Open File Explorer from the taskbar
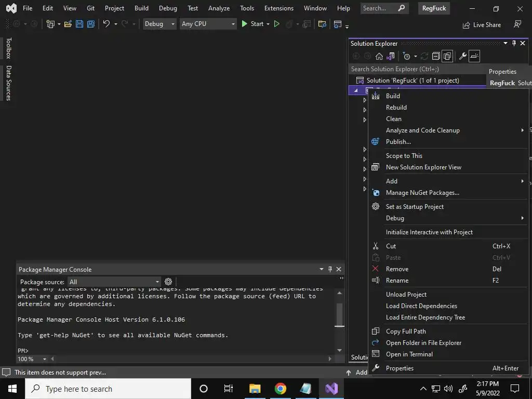The height and width of the screenshot is (399, 532). pyautogui.click(x=255, y=389)
